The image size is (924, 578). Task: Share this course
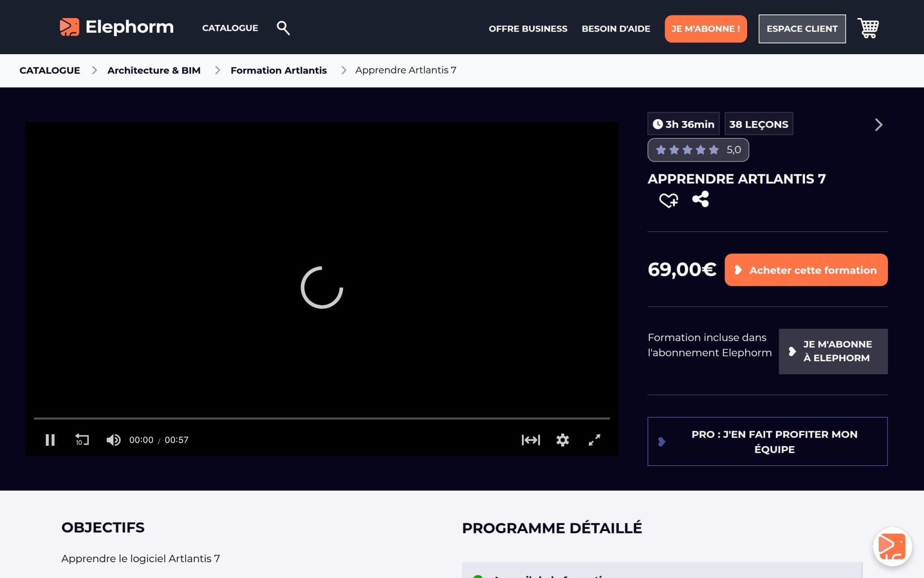(x=701, y=199)
